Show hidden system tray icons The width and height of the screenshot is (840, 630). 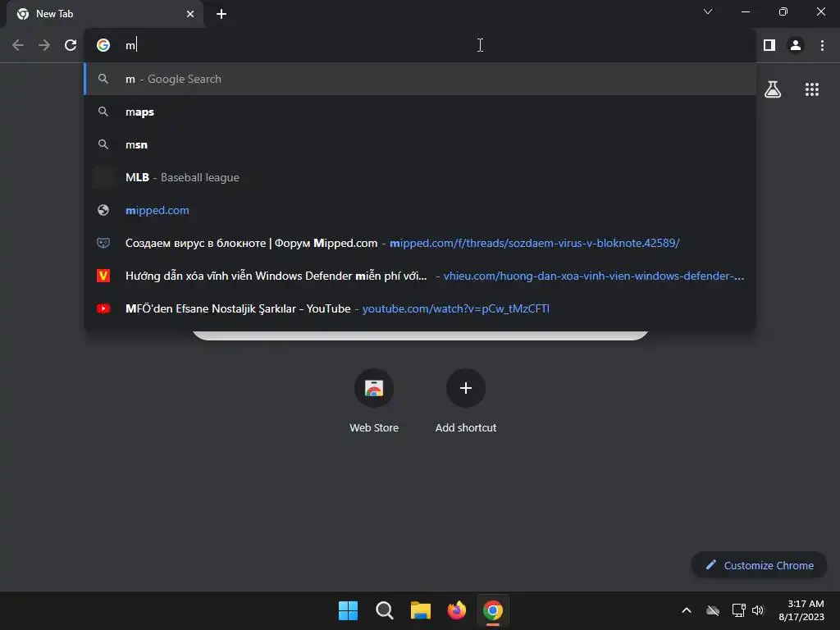click(687, 610)
